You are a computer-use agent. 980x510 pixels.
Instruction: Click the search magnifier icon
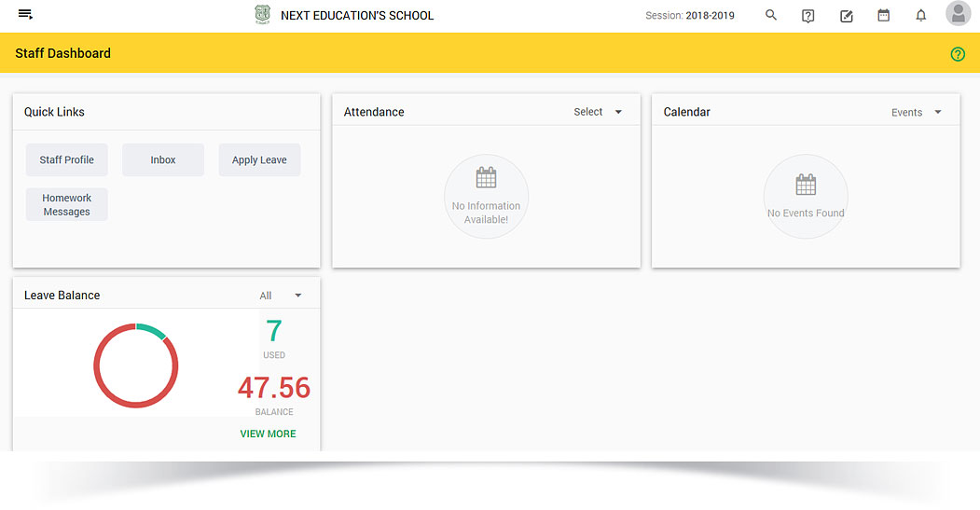click(771, 16)
